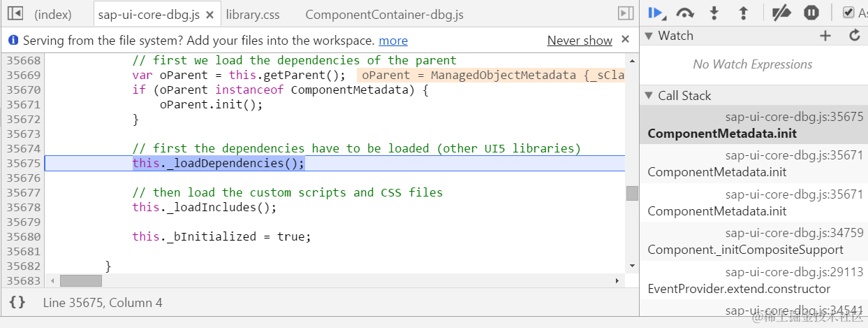The height and width of the screenshot is (328, 868).
Task: Resume script execution
Action: click(656, 13)
